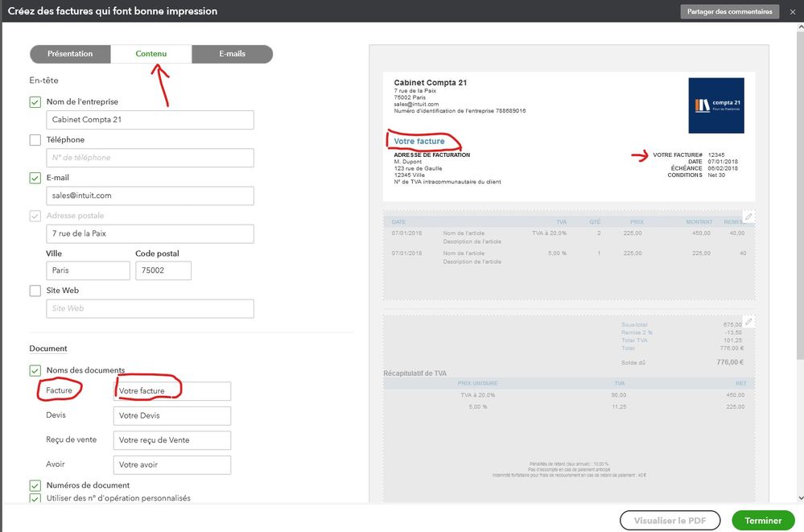Click the pencil icon on the totals section

tap(748, 321)
